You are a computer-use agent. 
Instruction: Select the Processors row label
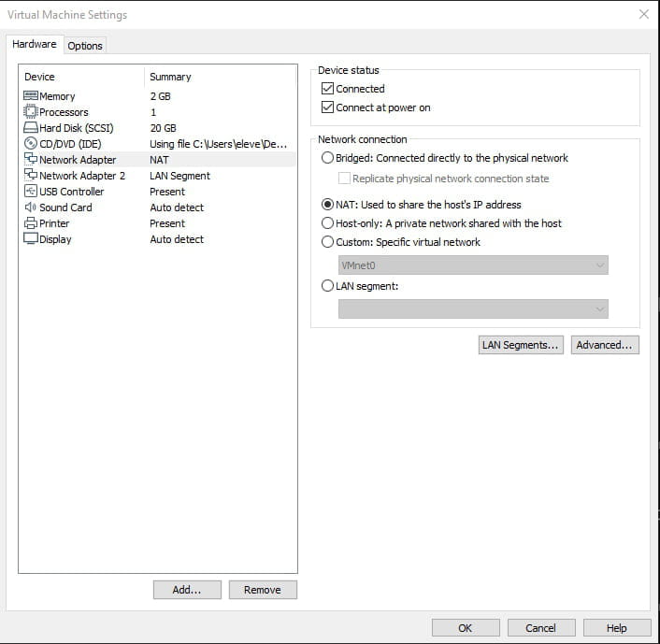coord(64,112)
